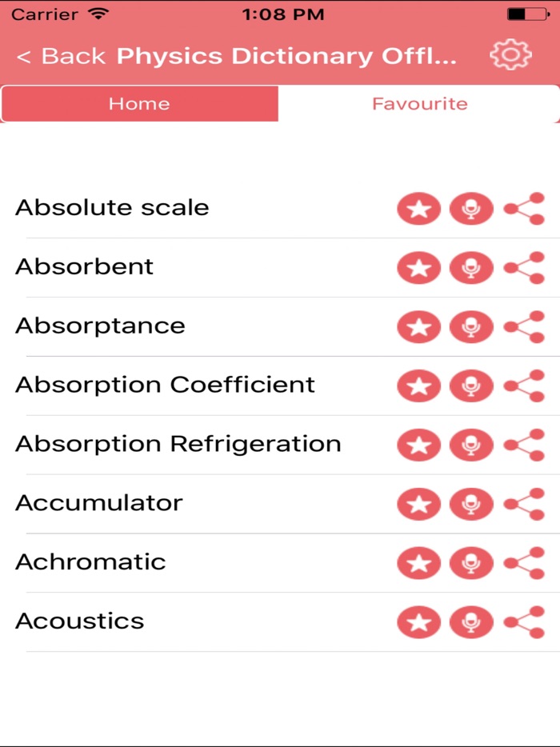Tap the share icon for Absolute scale
The width and height of the screenshot is (560, 747).
(524, 209)
